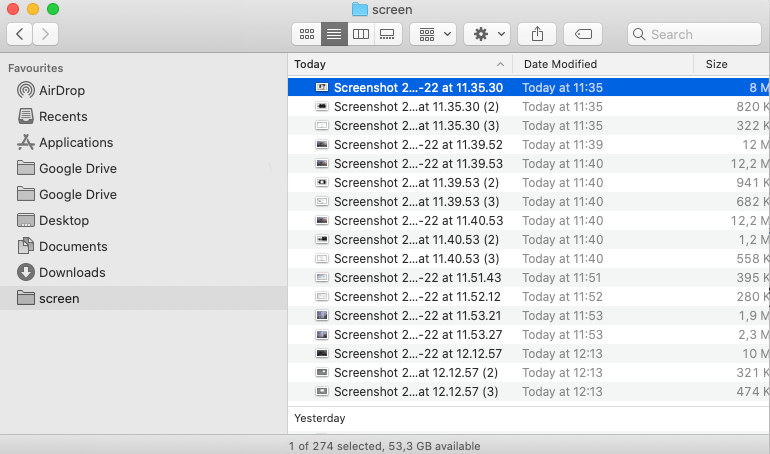770x454 pixels.
Task: Switch to column view layout
Action: pyautogui.click(x=361, y=34)
